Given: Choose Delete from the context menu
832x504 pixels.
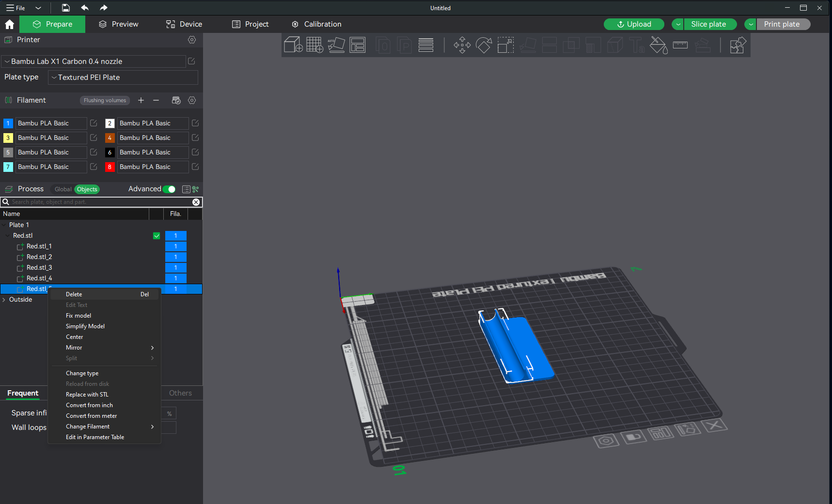Looking at the screenshot, I should [105, 294].
